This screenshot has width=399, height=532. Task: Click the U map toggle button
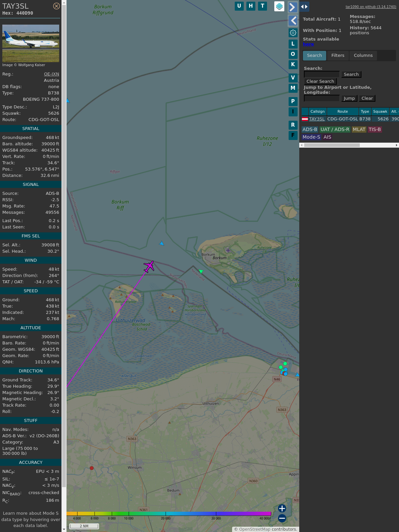pyautogui.click(x=239, y=6)
